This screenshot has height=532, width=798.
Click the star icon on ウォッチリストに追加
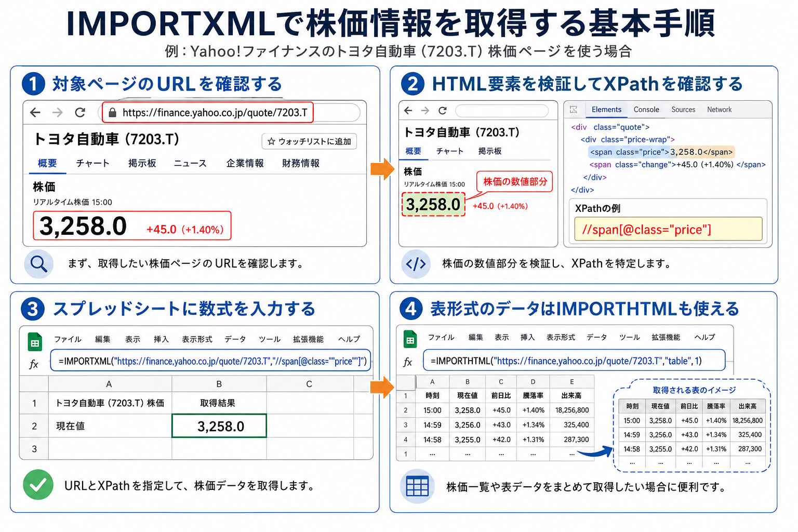(x=271, y=141)
